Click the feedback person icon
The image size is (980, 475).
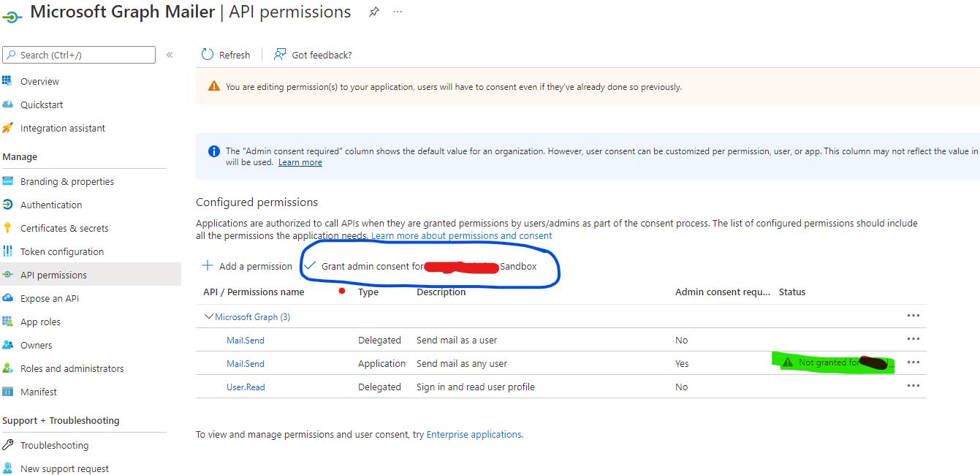pyautogui.click(x=279, y=55)
